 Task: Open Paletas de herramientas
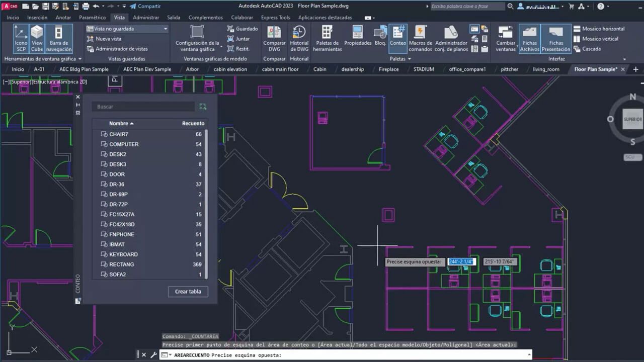327,39
